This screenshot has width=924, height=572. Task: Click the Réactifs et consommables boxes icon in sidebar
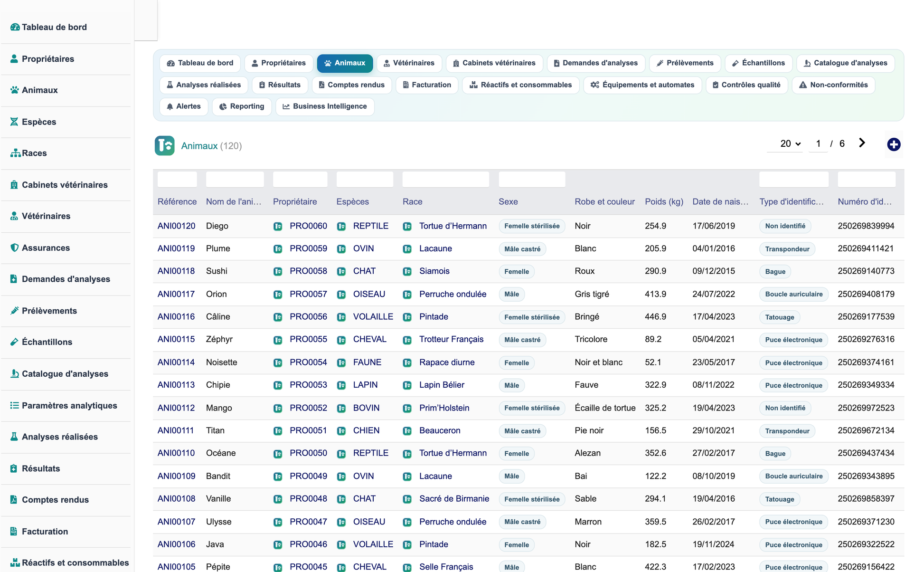[15, 562]
